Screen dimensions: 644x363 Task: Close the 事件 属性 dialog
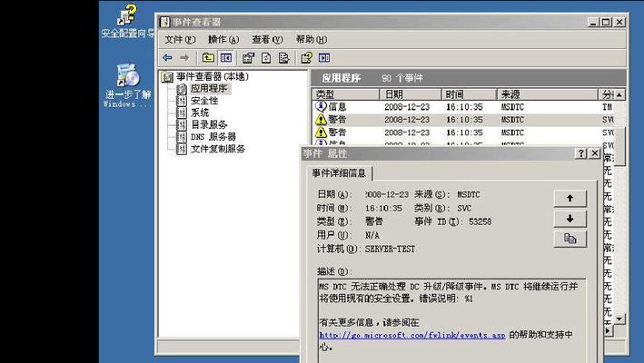[595, 153]
